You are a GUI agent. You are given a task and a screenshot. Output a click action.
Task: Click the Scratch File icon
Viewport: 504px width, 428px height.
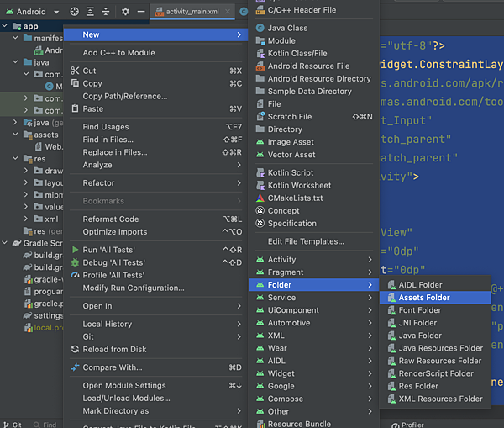[x=260, y=117]
